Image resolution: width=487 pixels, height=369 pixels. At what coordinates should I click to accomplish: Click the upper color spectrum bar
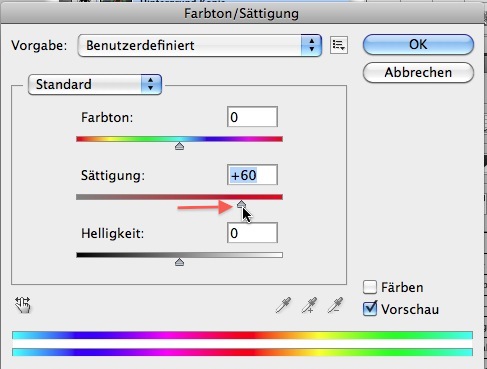coord(242,335)
